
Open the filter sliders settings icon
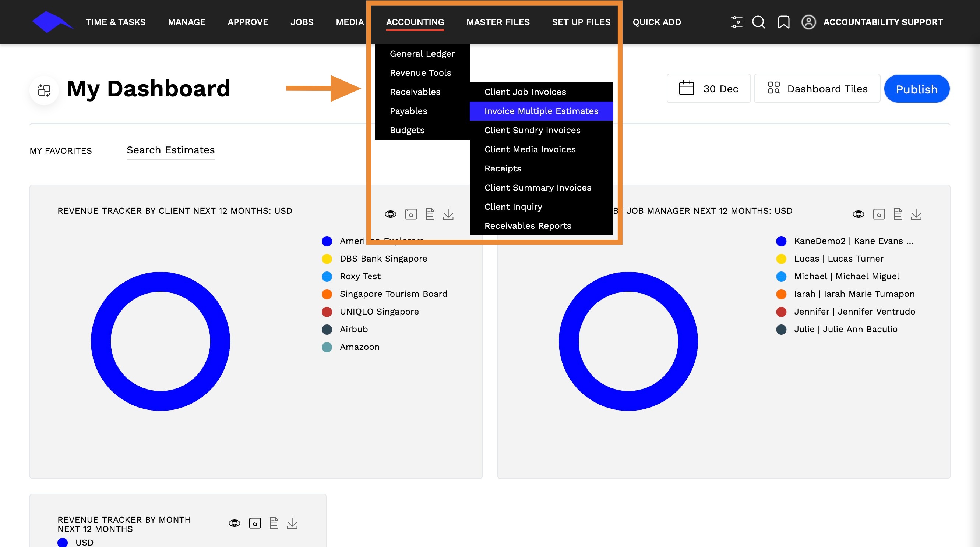(x=736, y=22)
